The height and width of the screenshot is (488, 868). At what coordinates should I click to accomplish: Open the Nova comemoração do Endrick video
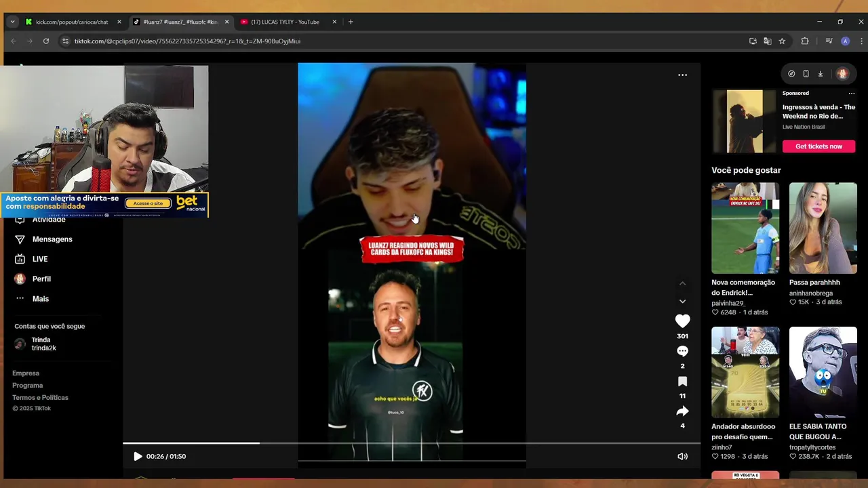(x=745, y=228)
